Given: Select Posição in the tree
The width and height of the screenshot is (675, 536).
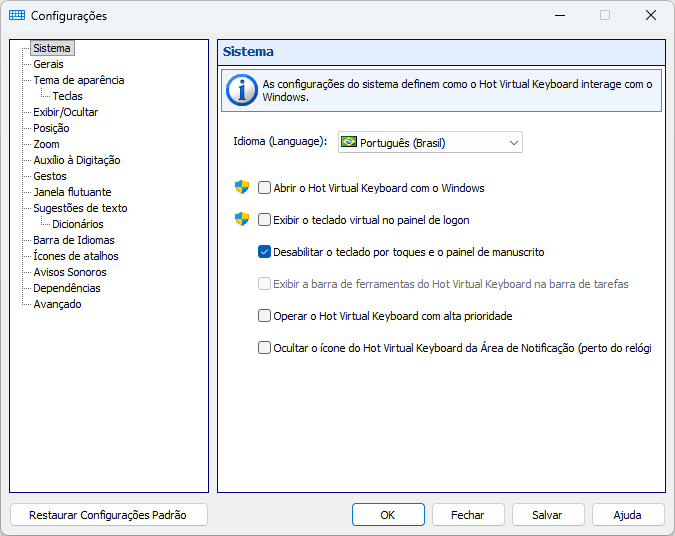Looking at the screenshot, I should 51,128.
